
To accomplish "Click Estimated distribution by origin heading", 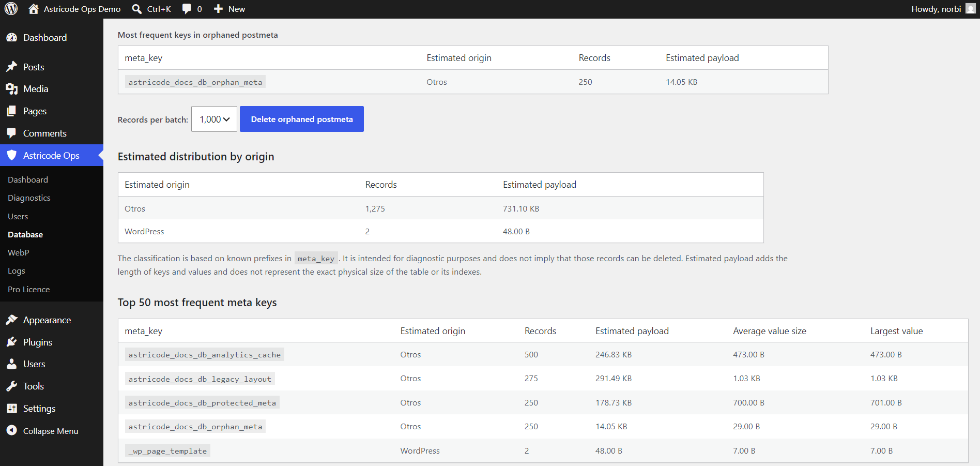I will 196,156.
